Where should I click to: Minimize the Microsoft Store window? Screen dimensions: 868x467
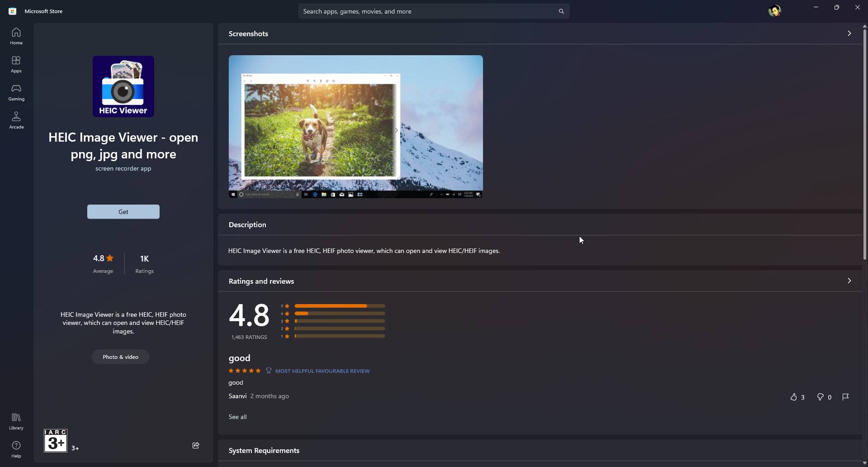(x=816, y=7)
